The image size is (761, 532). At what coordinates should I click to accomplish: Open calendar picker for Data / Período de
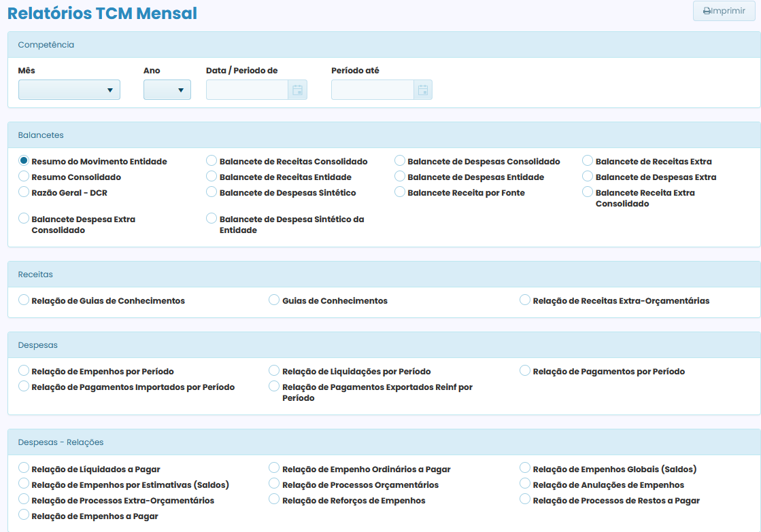[297, 90]
